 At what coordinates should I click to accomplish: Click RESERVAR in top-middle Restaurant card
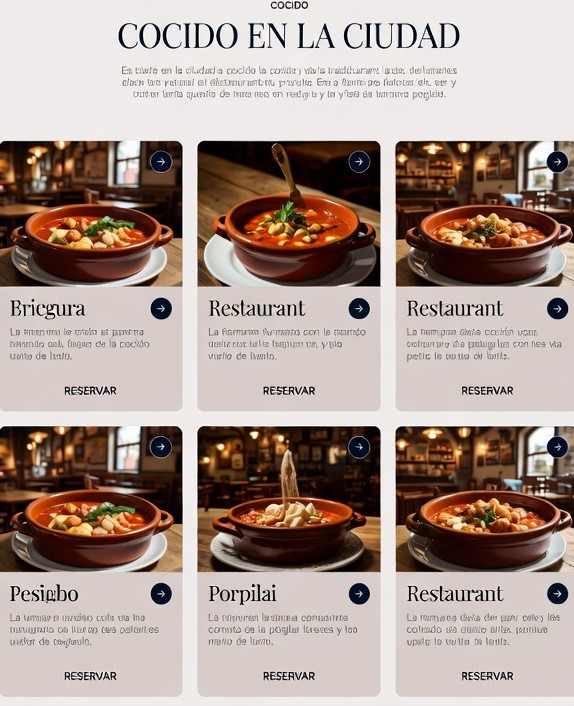(289, 390)
